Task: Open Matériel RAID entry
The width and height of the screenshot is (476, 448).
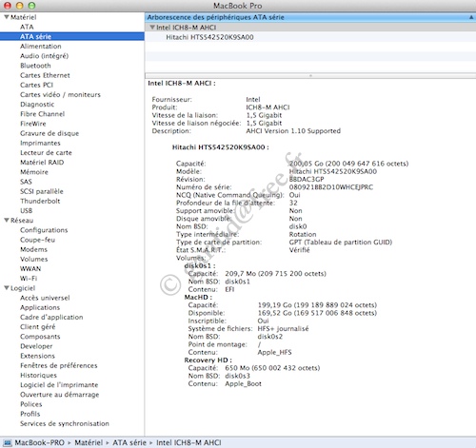Action: pyautogui.click(x=42, y=163)
